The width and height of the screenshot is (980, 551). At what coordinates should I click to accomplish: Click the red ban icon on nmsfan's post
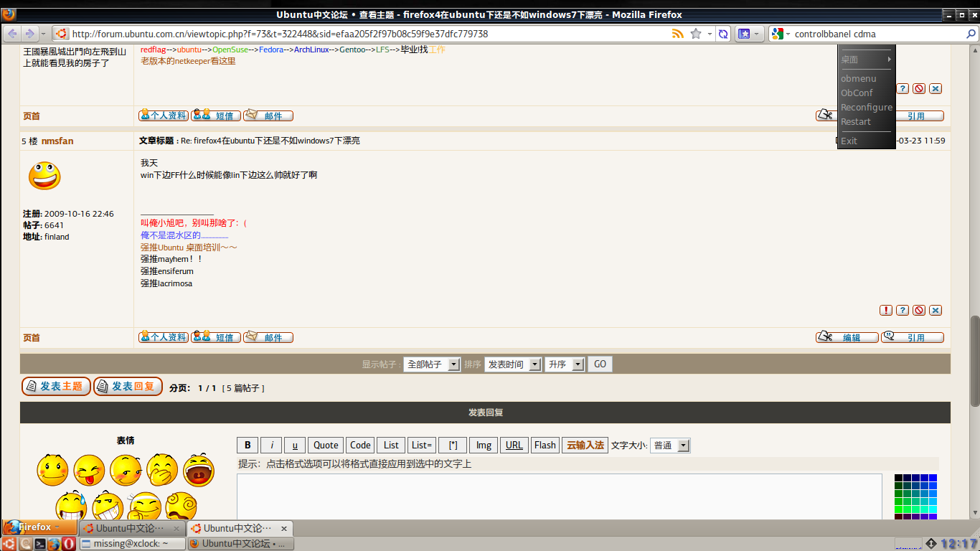coord(919,310)
